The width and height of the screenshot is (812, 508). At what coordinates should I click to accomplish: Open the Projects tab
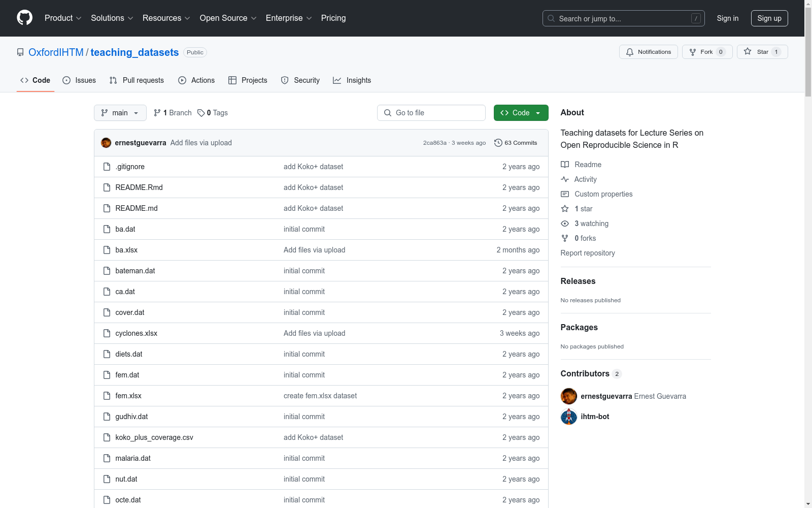click(x=248, y=80)
